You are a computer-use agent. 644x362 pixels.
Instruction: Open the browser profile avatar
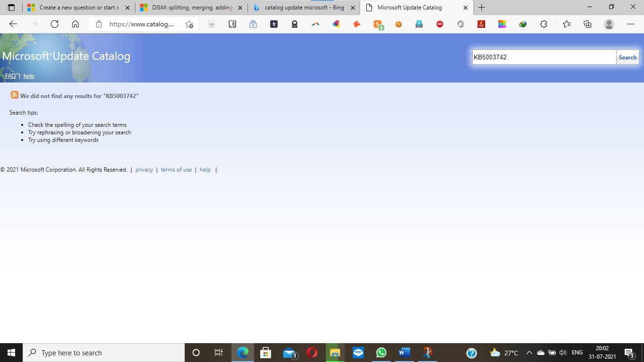[609, 24]
